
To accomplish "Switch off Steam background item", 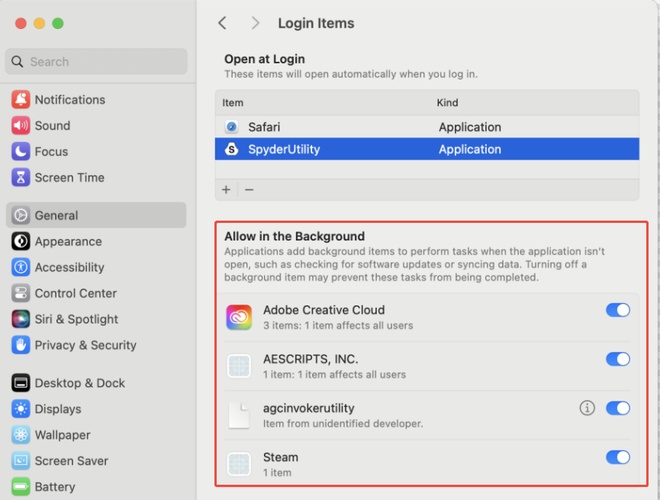I will point(617,457).
